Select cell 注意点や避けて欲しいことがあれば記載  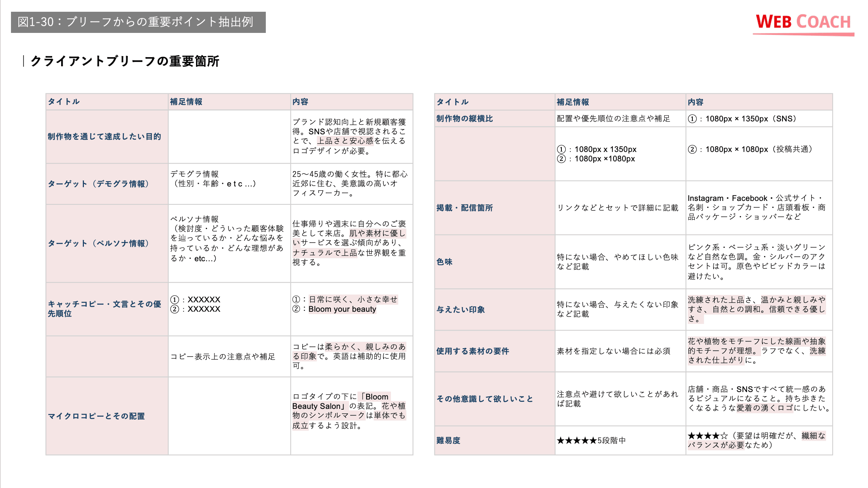pos(621,399)
